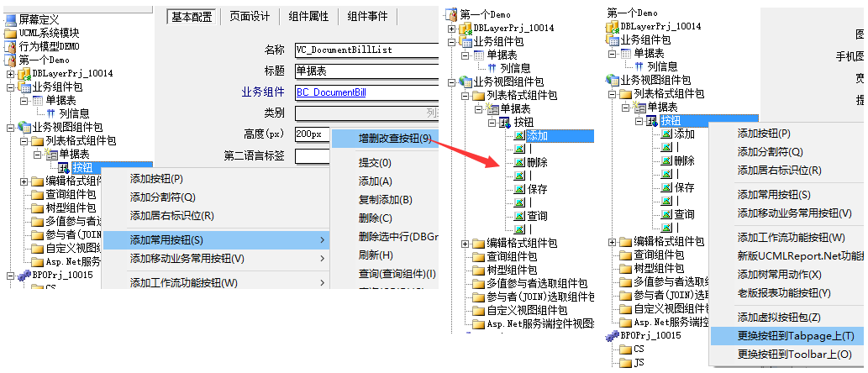This screenshot has height=373, width=868.
Task: Select 自定义视图组件包 in the middle tree
Action: [x=527, y=311]
